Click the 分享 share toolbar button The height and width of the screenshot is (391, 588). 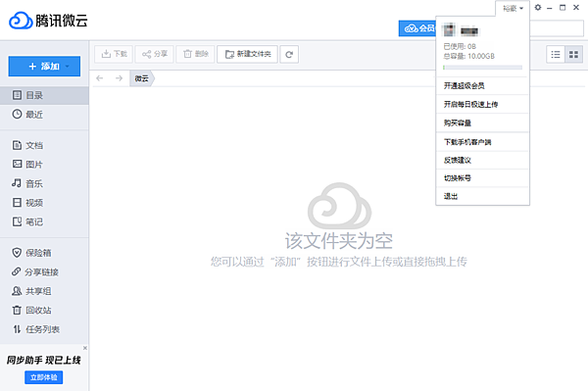[x=155, y=54]
